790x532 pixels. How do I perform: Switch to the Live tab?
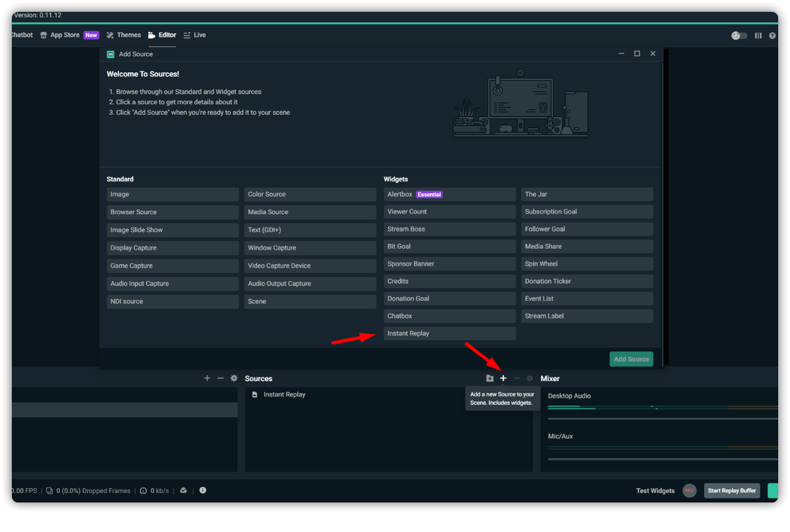pyautogui.click(x=195, y=35)
